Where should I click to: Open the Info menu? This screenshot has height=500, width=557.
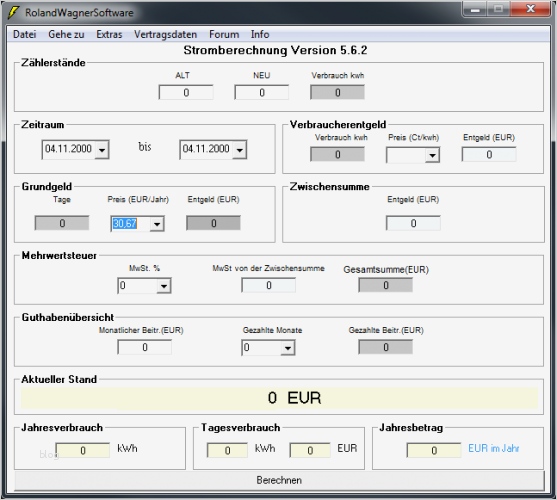click(x=260, y=34)
